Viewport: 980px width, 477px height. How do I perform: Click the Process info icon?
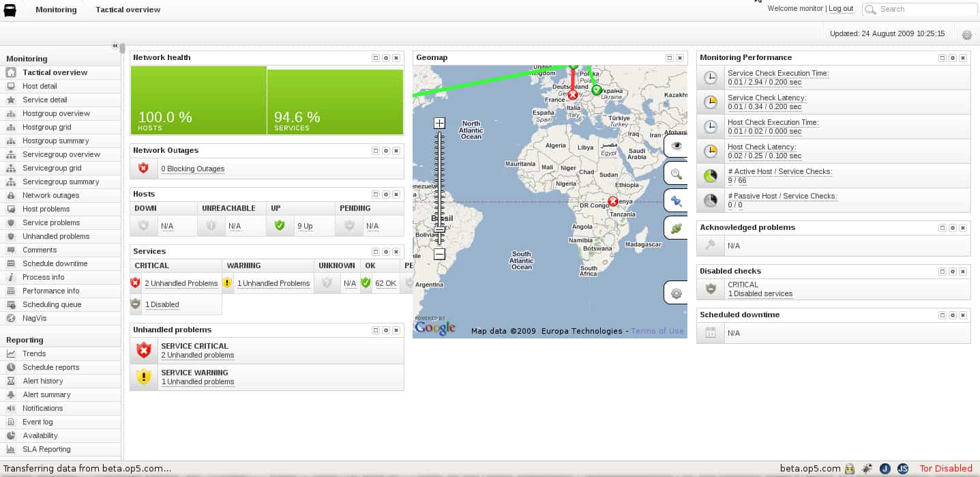11,277
